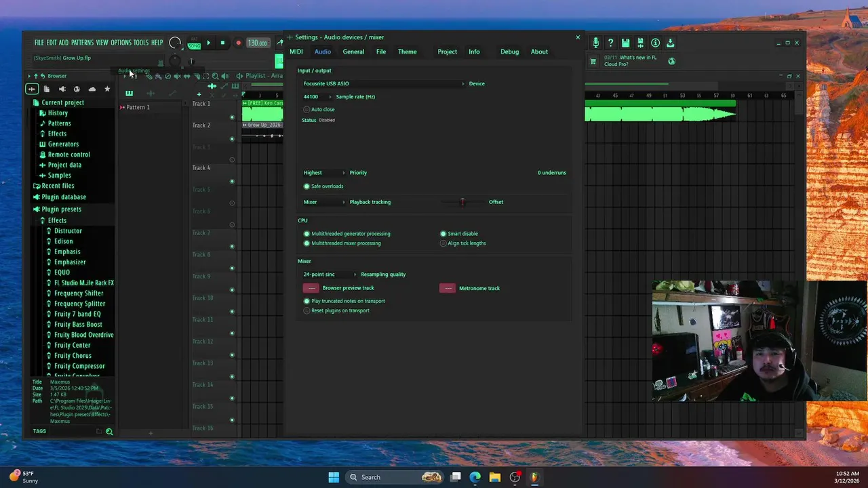
Task: Click the browser search magnifier near TAGS
Action: (109, 431)
